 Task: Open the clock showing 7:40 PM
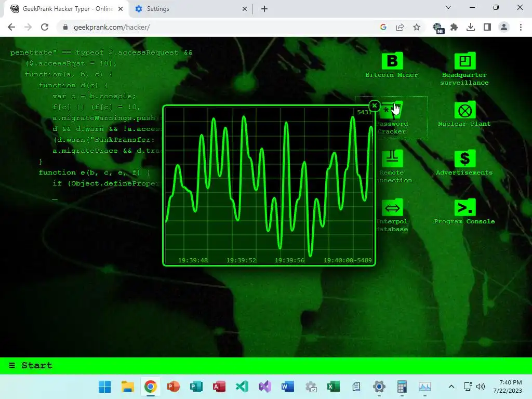click(508, 387)
